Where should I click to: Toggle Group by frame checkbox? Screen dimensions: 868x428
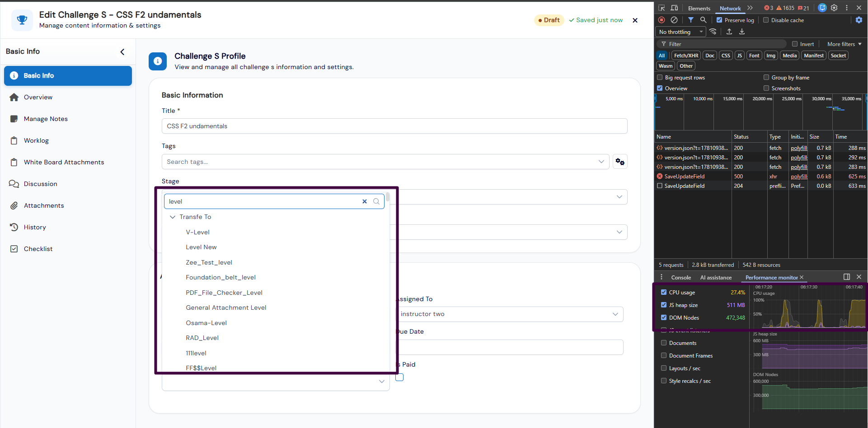(x=766, y=77)
